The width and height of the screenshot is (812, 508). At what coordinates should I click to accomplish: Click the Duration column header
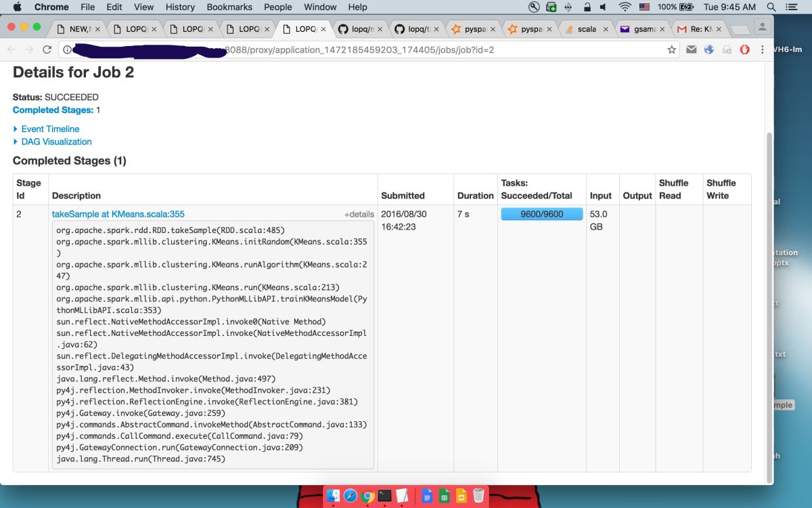click(x=476, y=196)
